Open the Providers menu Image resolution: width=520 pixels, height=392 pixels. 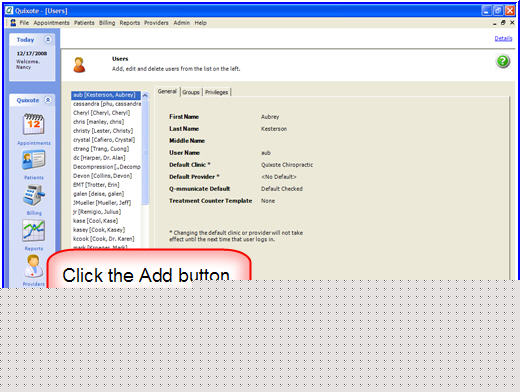[156, 23]
